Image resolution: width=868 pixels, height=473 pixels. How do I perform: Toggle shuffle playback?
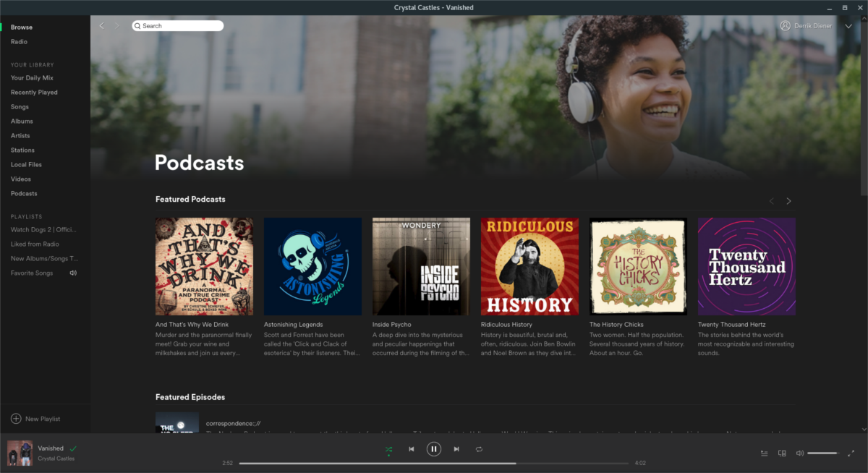[x=388, y=449]
